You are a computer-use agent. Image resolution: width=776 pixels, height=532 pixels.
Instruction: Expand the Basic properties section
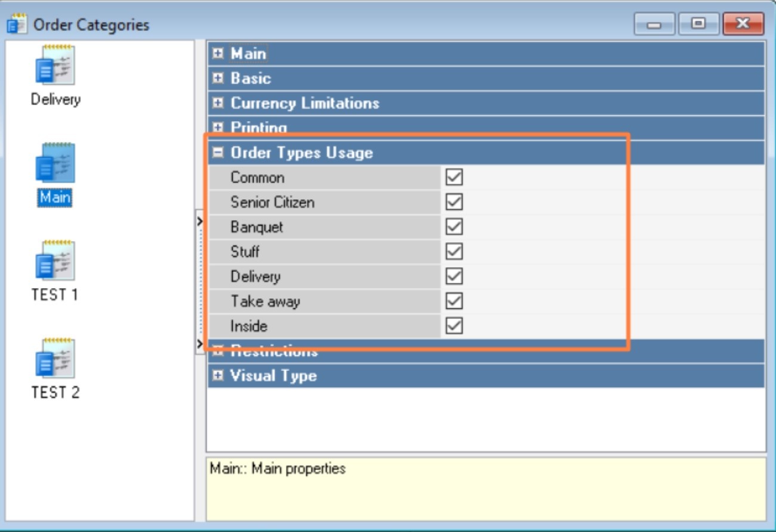[x=218, y=78]
